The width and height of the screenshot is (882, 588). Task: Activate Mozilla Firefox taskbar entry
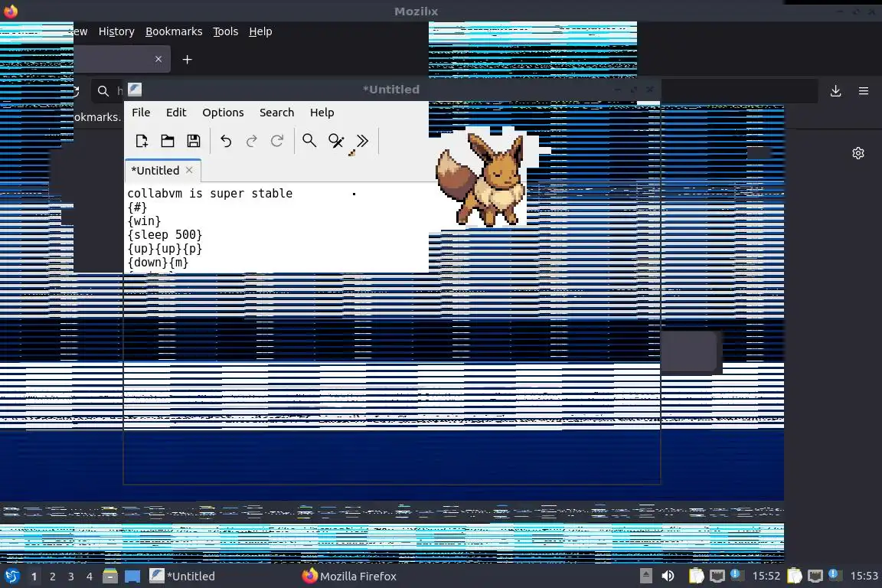tap(349, 577)
